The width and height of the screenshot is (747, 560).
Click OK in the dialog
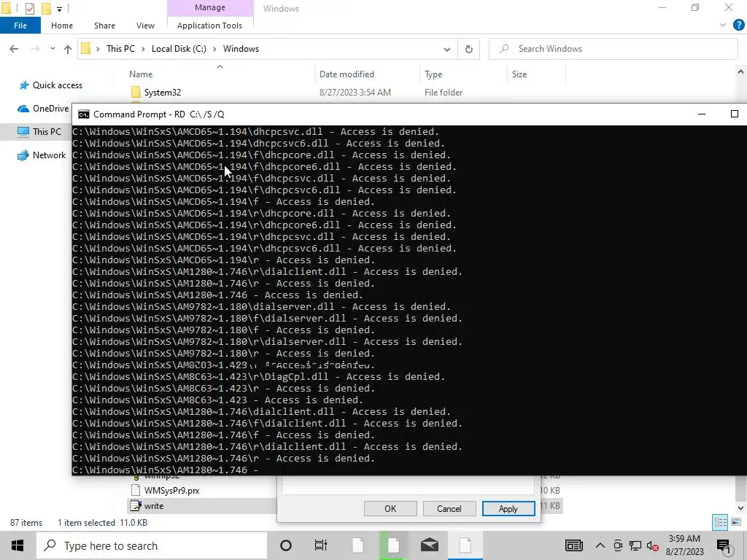pos(390,508)
